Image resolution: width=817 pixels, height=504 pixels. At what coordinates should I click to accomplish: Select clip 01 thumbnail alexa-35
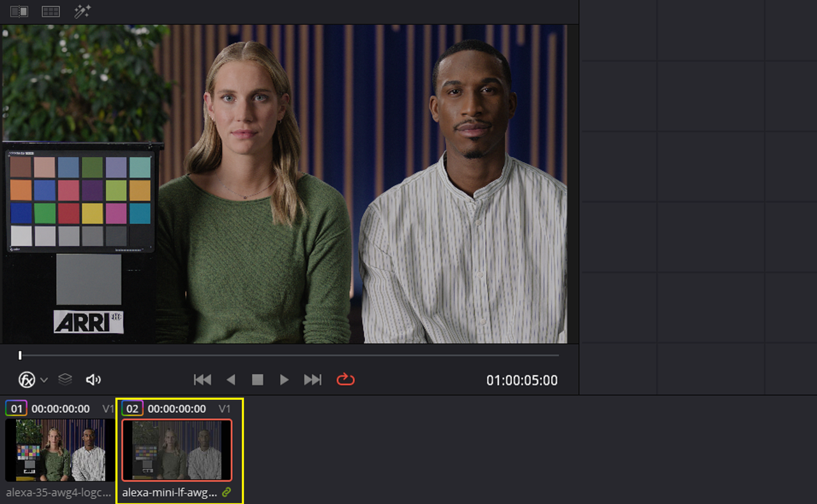tap(60, 450)
